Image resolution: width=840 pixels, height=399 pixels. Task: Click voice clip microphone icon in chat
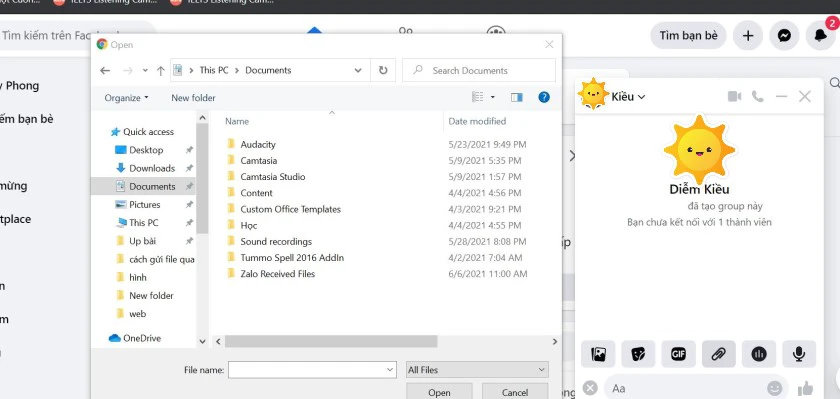click(799, 354)
